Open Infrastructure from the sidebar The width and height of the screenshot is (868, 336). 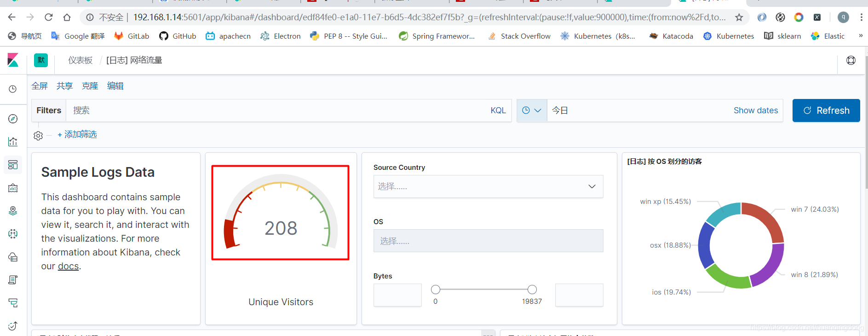point(13,257)
